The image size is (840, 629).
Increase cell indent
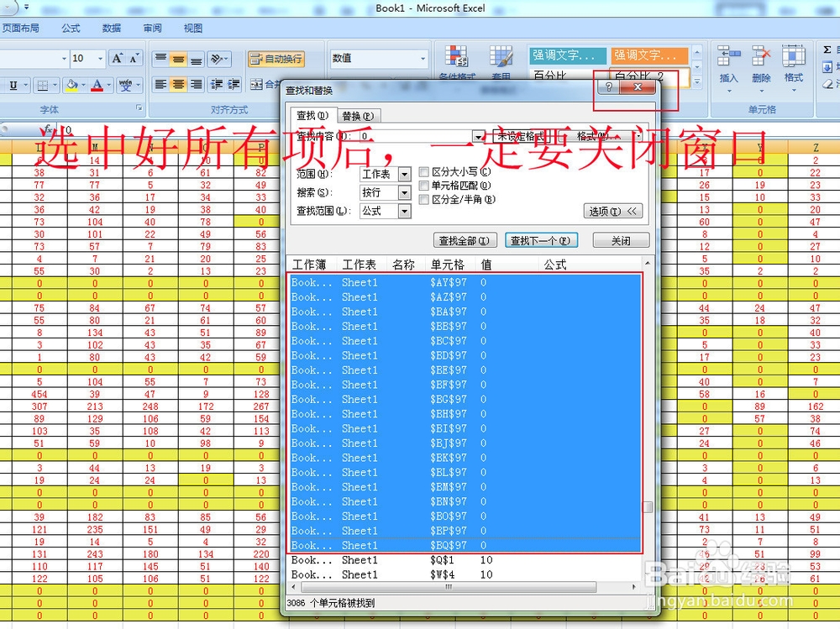tap(234, 84)
